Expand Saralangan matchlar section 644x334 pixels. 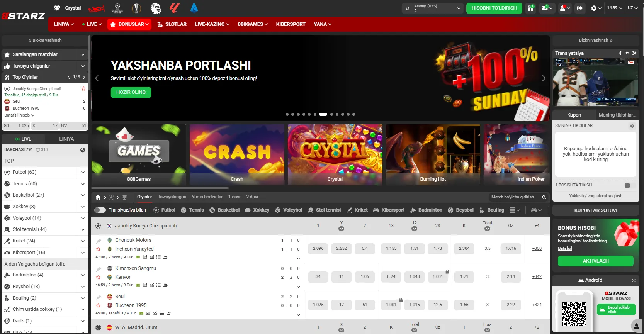point(83,55)
